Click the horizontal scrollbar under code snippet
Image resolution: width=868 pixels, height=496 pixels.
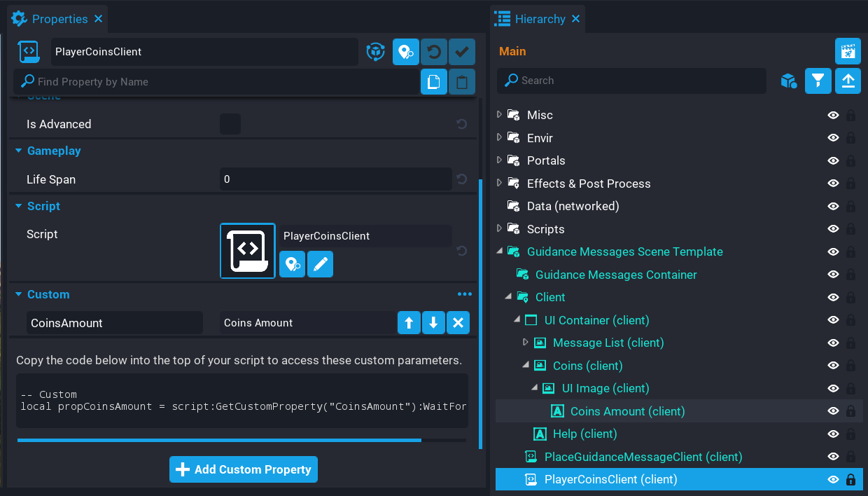click(x=219, y=441)
